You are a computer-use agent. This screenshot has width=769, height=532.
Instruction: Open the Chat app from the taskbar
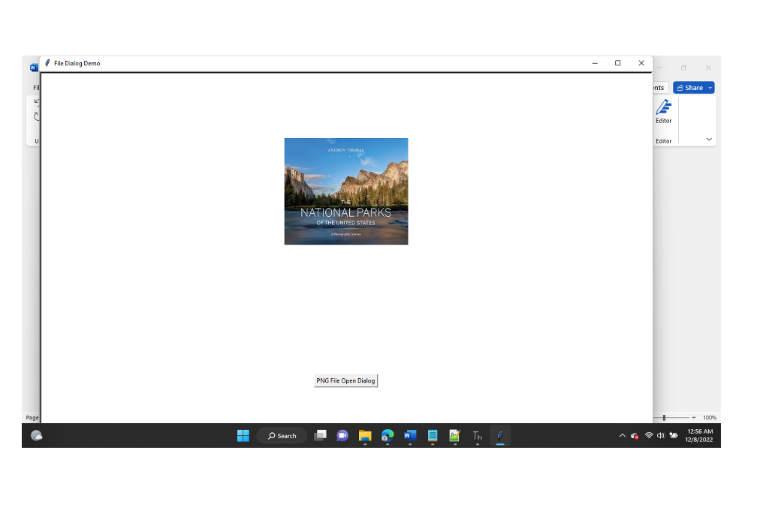(342, 435)
